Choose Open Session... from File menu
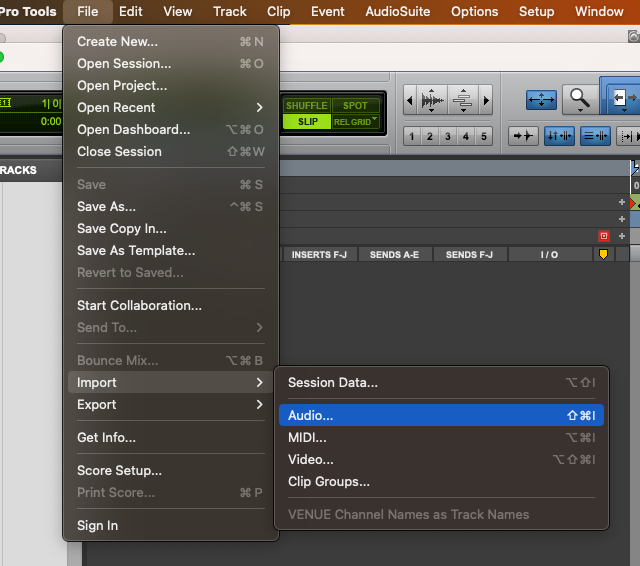 (171, 63)
